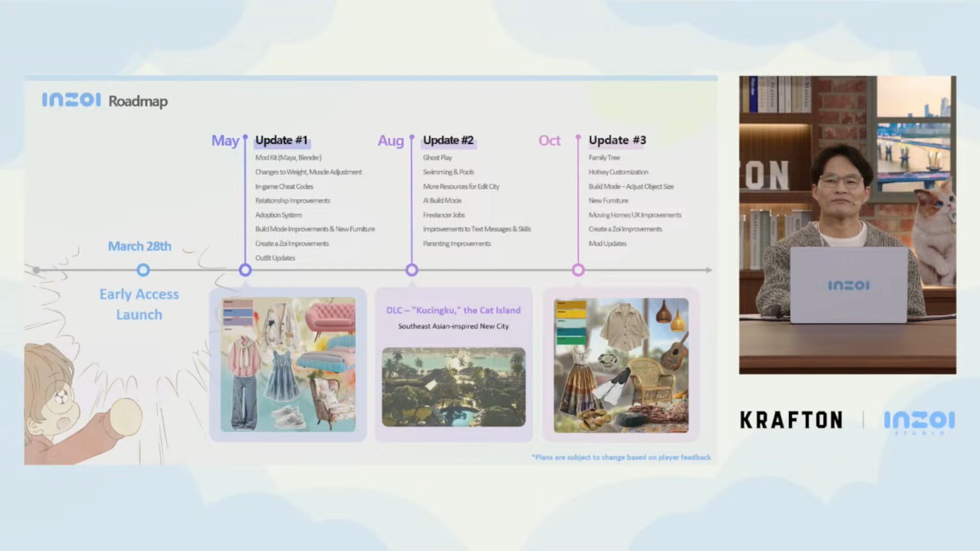The height and width of the screenshot is (551, 980).
Task: Open the Kucingku Cat Island DLC link
Action: click(x=453, y=310)
